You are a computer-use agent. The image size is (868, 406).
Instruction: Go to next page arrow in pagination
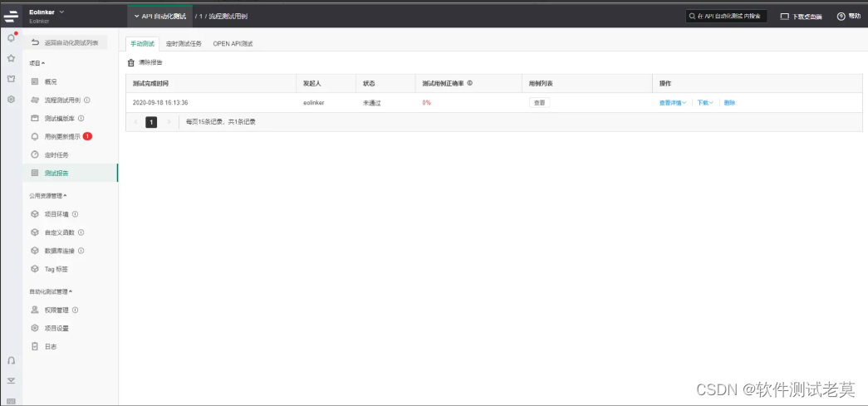tap(169, 122)
